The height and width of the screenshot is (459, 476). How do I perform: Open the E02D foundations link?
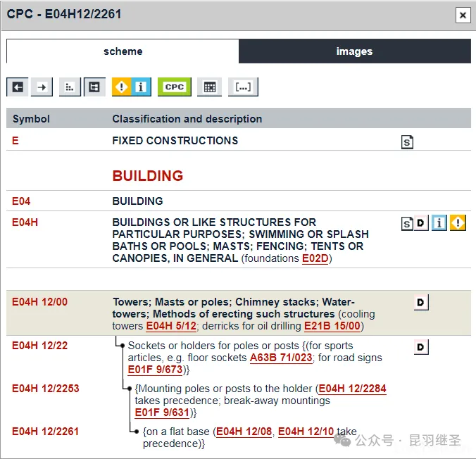tap(315, 258)
